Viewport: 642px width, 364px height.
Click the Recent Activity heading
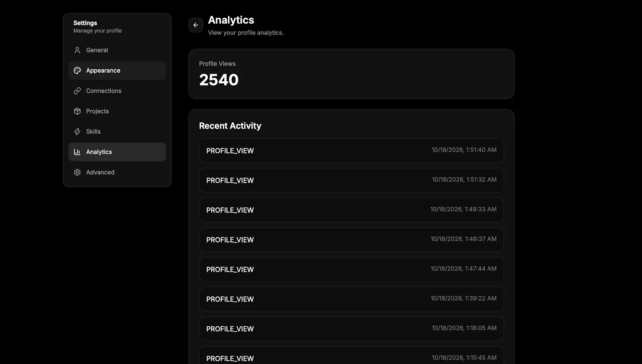pos(230,126)
